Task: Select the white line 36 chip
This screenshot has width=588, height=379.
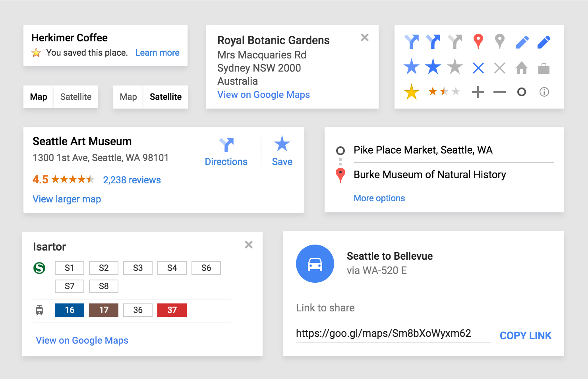Action: (138, 310)
